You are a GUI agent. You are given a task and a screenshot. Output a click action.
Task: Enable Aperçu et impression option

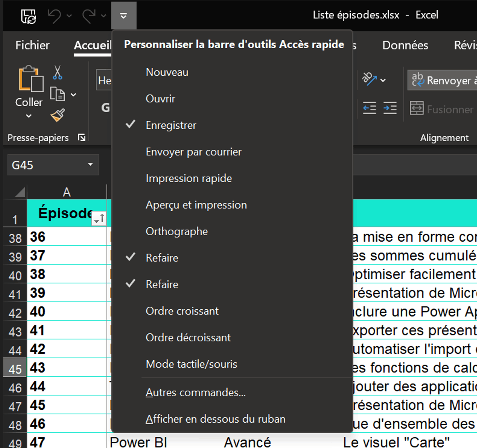click(x=232, y=205)
